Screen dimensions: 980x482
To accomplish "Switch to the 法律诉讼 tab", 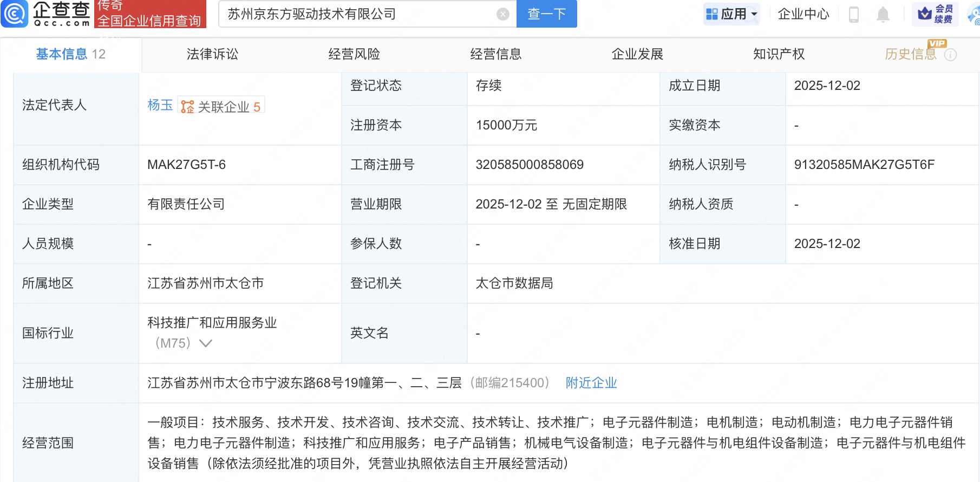I will coord(212,54).
